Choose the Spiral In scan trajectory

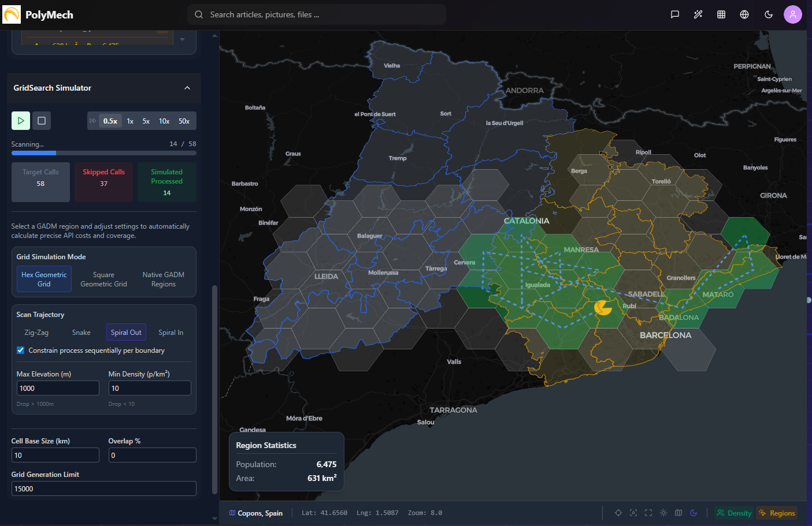click(x=170, y=333)
